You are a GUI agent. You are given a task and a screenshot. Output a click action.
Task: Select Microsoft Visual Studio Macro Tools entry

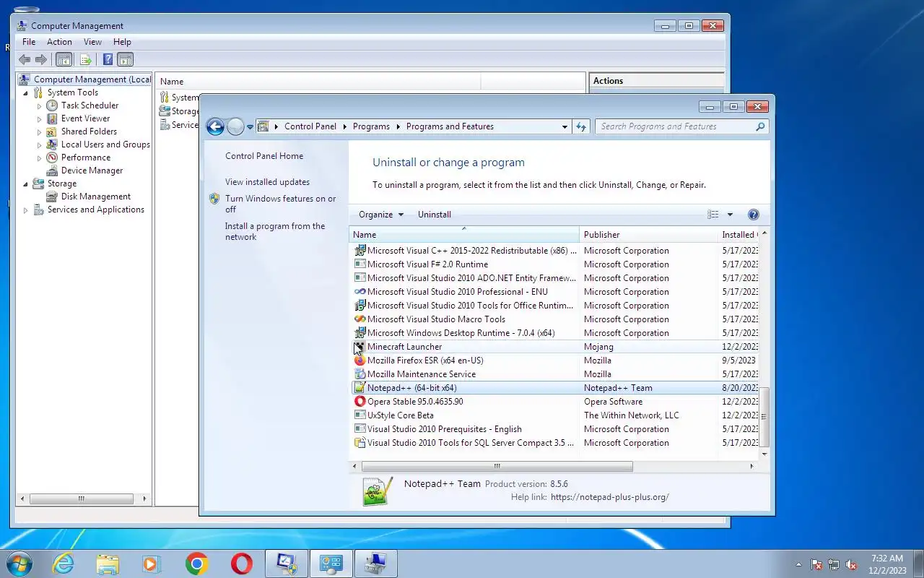coord(555,319)
